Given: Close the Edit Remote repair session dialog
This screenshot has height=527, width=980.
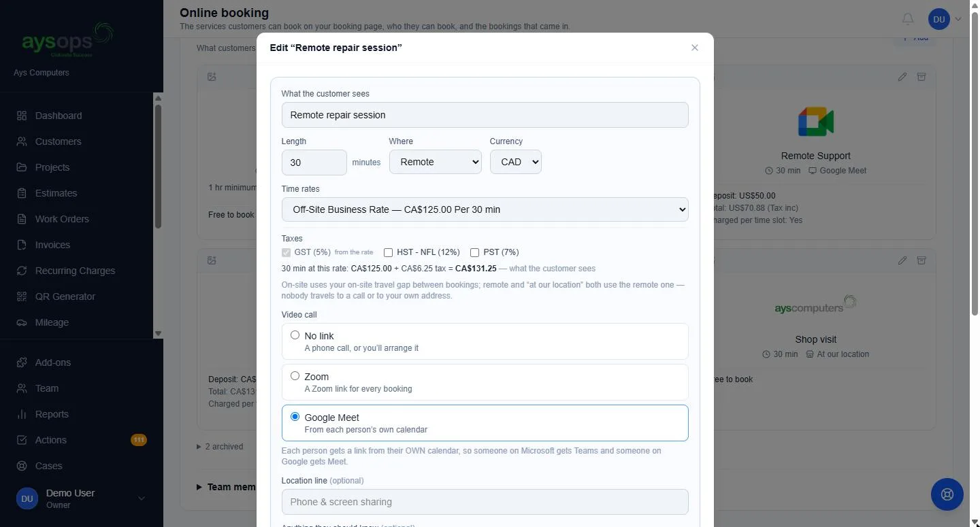Looking at the screenshot, I should (695, 48).
